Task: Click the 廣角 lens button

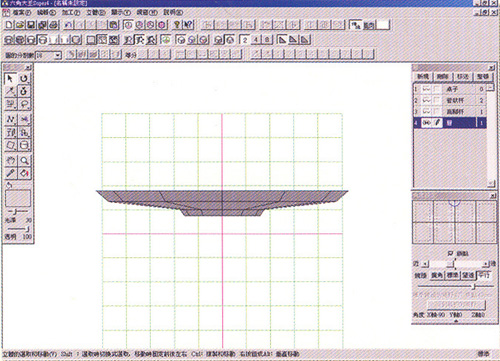Action: (x=437, y=276)
